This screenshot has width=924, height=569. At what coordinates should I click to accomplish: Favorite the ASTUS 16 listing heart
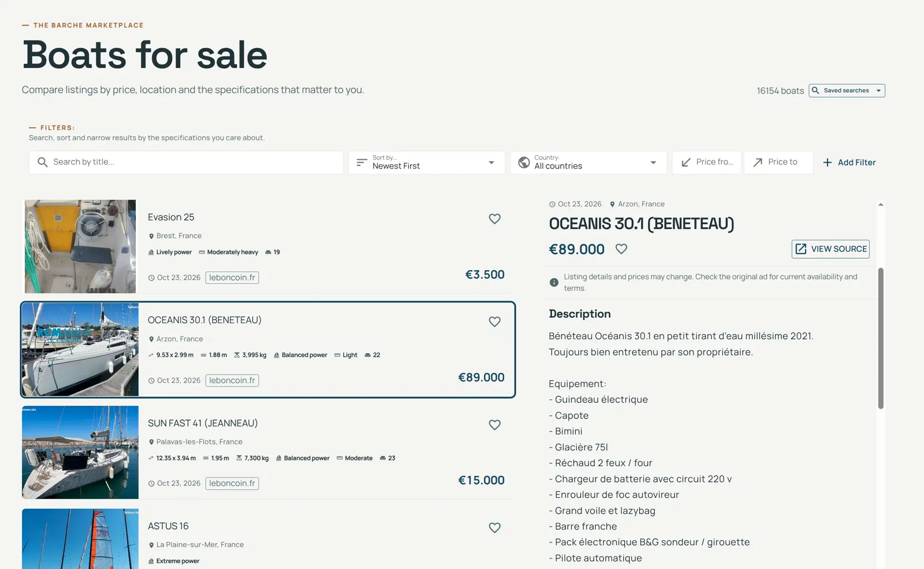494,527
